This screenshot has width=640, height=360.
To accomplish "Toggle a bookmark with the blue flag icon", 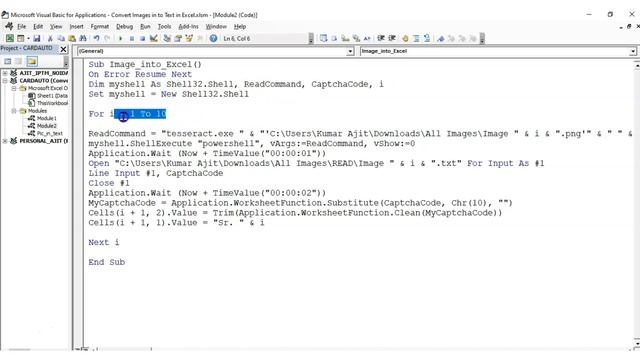I will click(440, 38).
